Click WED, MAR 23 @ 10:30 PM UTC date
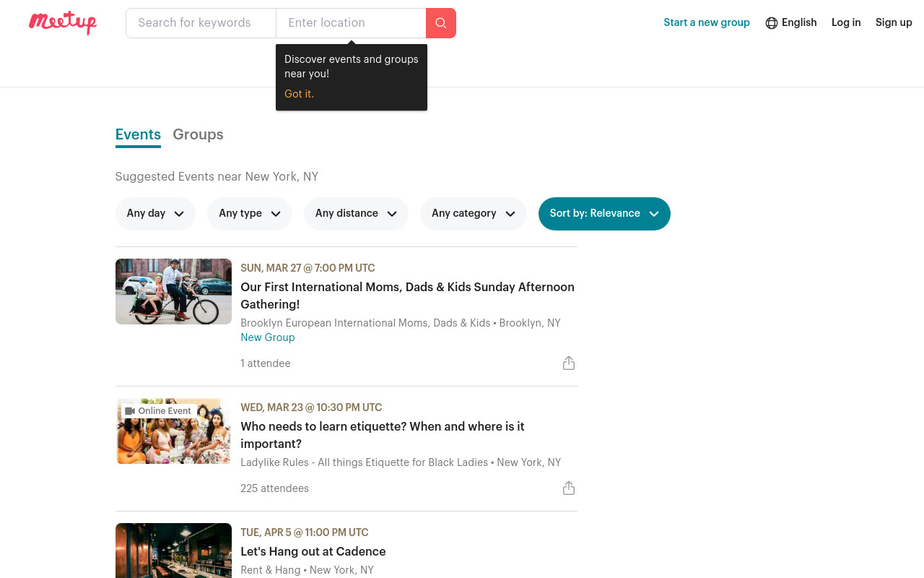 (311, 407)
